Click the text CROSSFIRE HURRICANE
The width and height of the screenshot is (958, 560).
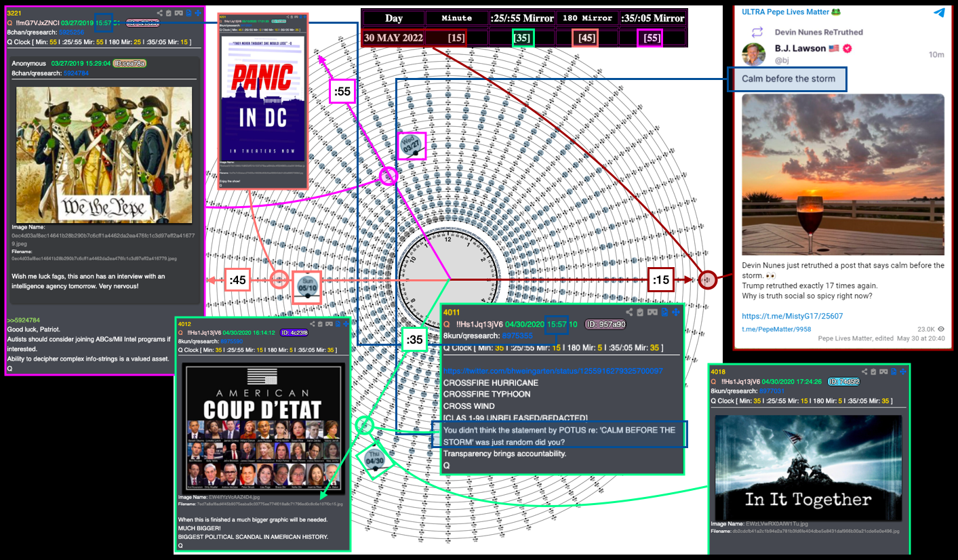(491, 382)
